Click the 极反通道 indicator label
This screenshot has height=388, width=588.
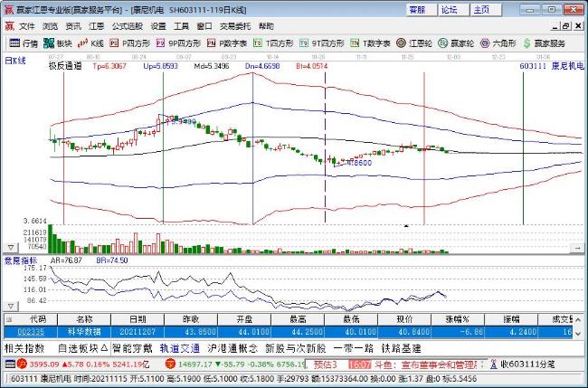65,66
